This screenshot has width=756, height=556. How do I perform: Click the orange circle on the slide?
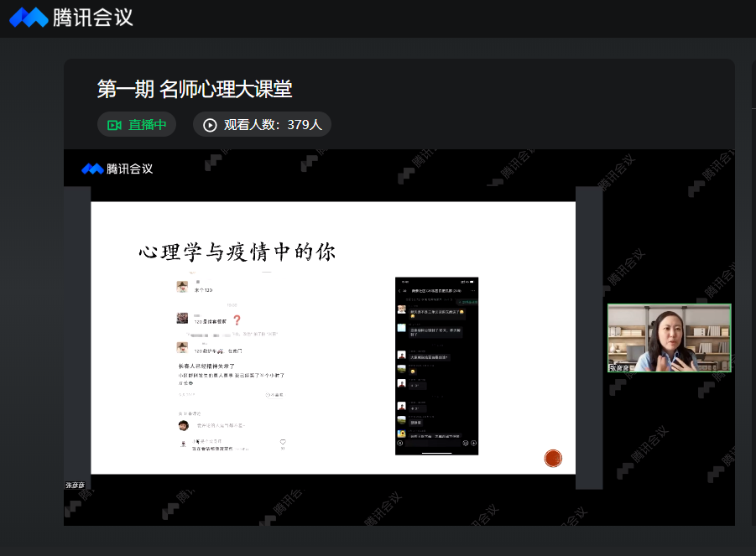pos(553,458)
